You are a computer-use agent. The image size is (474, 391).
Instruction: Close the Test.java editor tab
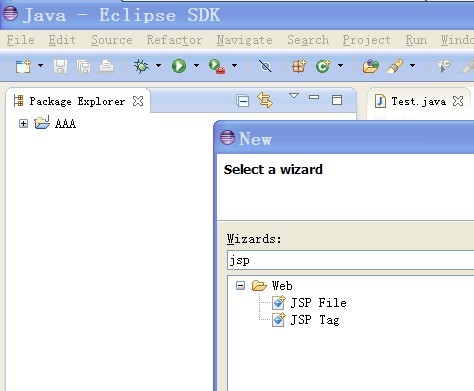click(458, 101)
